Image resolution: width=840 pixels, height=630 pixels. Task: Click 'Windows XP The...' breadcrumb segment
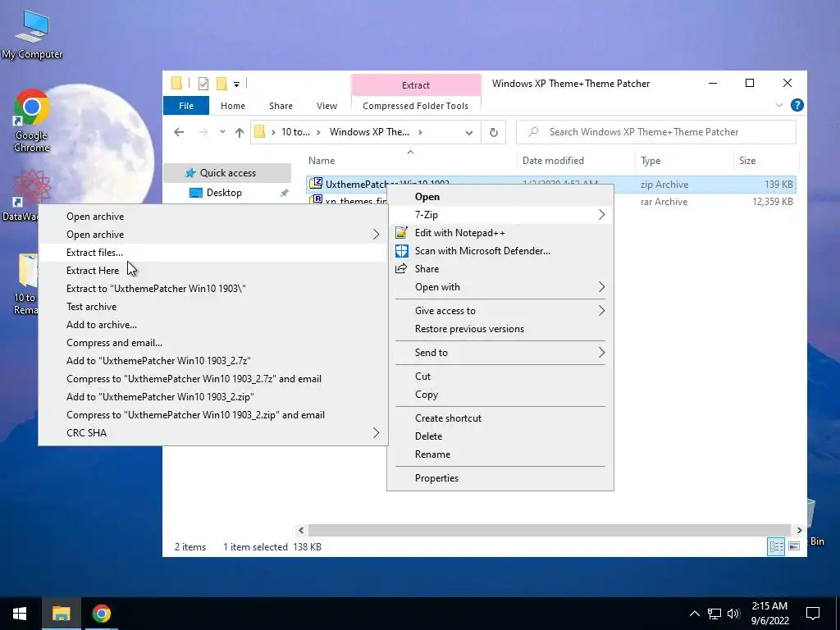(369, 132)
